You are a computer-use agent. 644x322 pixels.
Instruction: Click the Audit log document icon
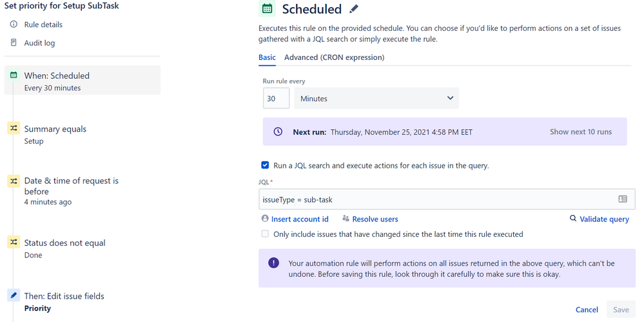pyautogui.click(x=14, y=43)
